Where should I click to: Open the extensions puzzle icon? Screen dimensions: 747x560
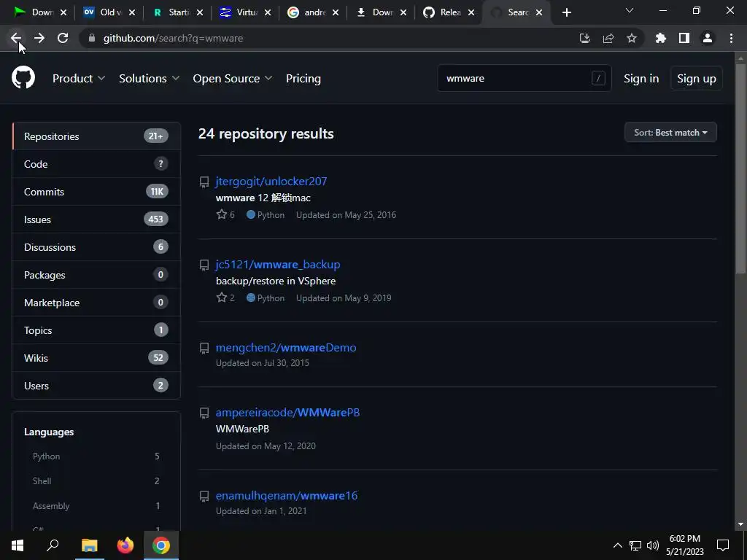[661, 38]
